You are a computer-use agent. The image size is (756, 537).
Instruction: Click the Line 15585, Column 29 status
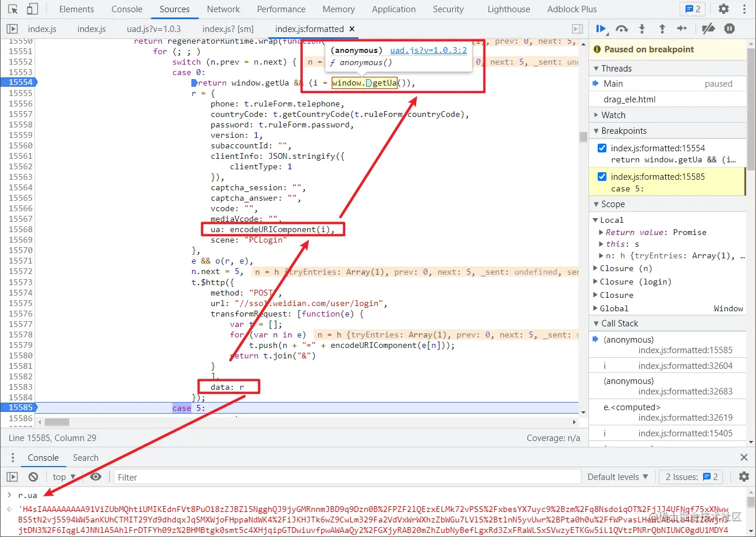(x=52, y=438)
